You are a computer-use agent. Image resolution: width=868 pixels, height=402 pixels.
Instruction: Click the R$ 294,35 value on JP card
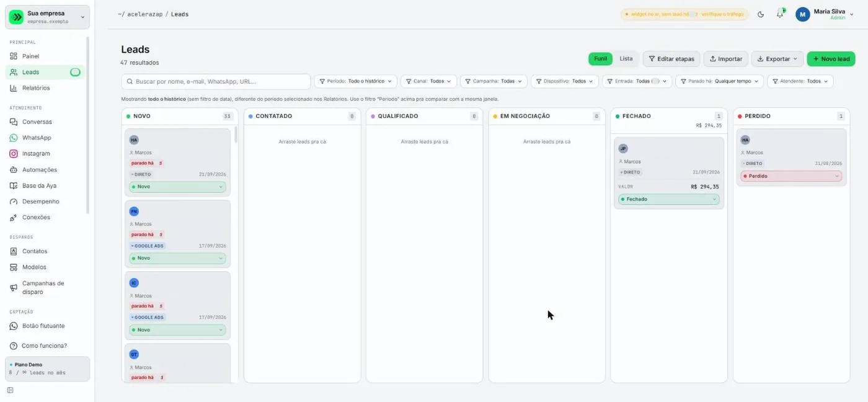(x=705, y=186)
